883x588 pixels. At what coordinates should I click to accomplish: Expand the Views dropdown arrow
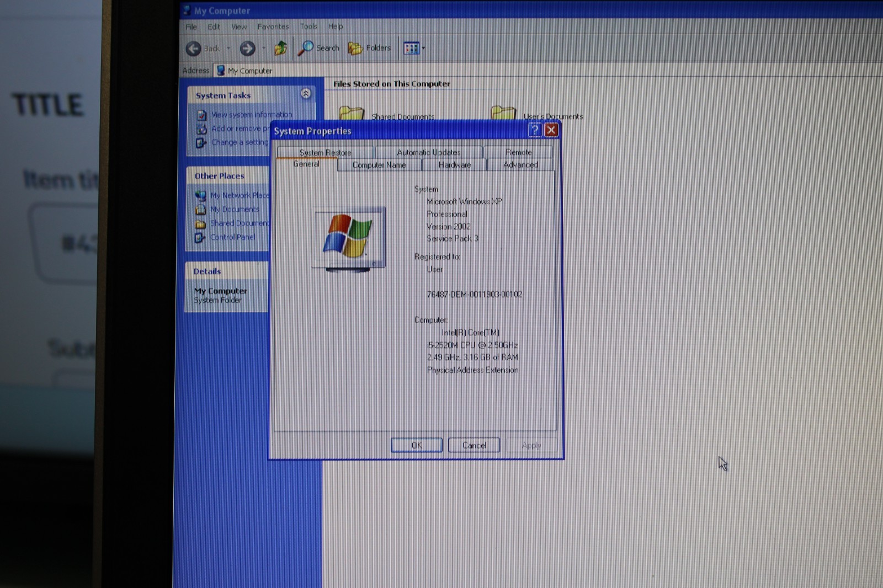click(423, 48)
